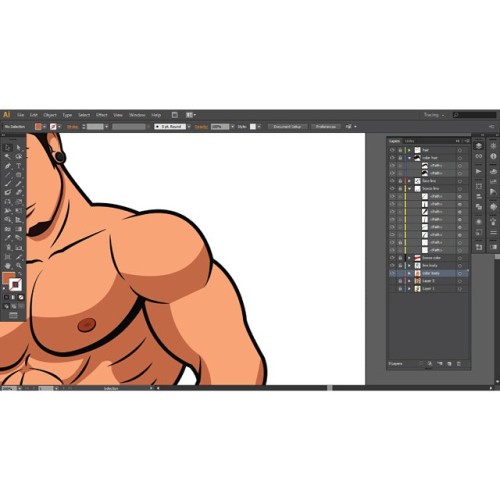Hide the hair layer
This screenshot has height=500, width=500.
click(392, 150)
